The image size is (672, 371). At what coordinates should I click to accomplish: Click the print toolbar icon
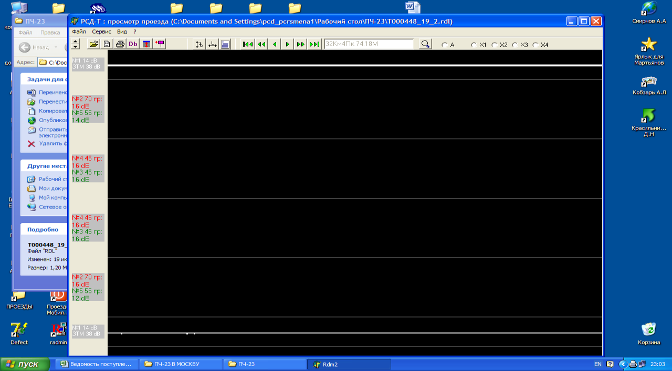tap(120, 44)
